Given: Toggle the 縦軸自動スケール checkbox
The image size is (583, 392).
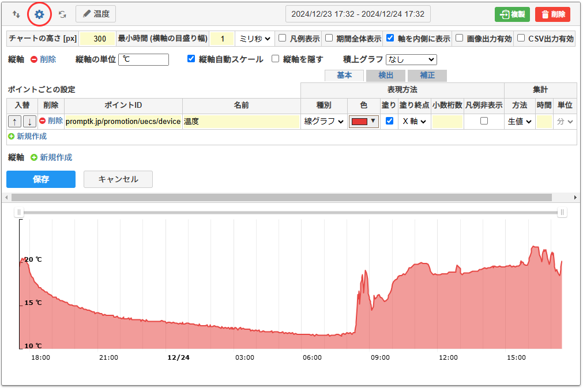Looking at the screenshot, I should pos(191,59).
